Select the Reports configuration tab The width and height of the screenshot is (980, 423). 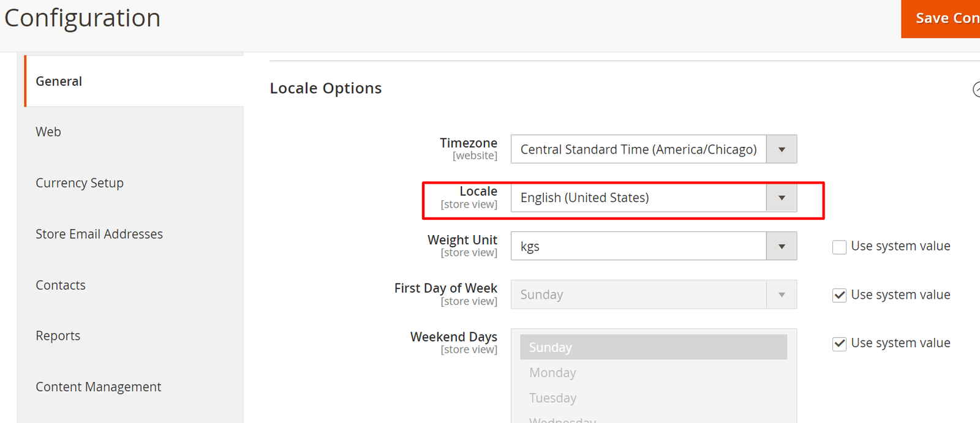point(58,336)
